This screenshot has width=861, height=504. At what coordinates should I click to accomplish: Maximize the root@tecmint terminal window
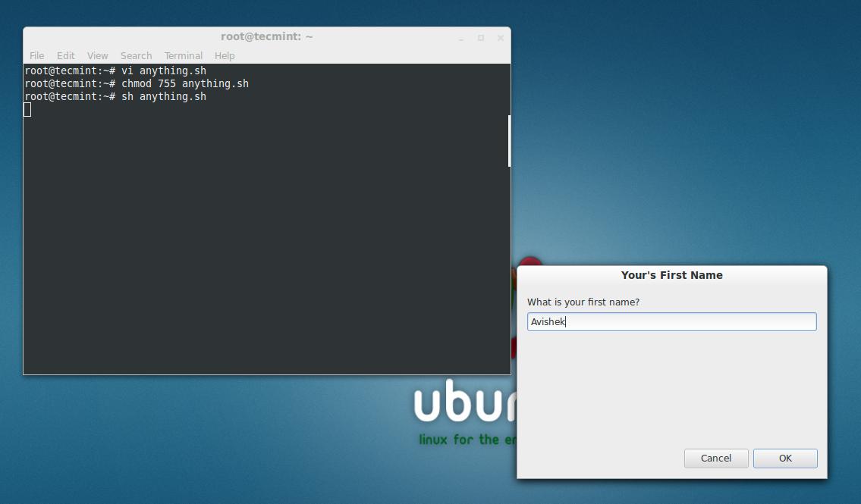click(480, 38)
